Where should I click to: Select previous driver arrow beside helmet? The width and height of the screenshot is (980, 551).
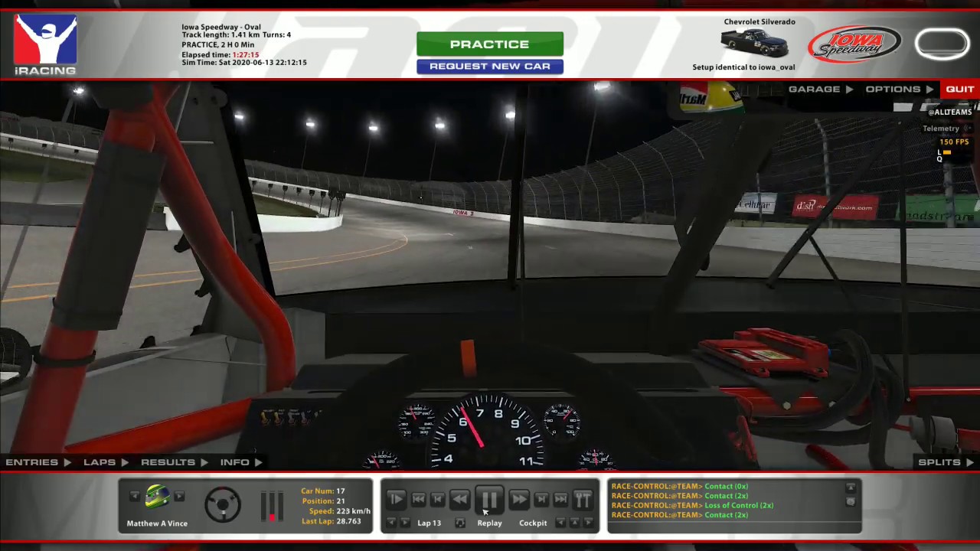(134, 497)
